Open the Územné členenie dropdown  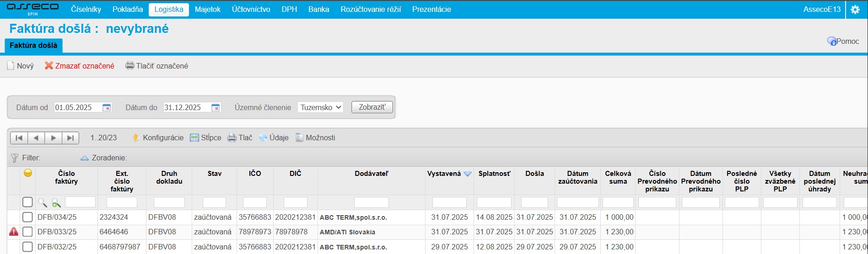pos(320,107)
